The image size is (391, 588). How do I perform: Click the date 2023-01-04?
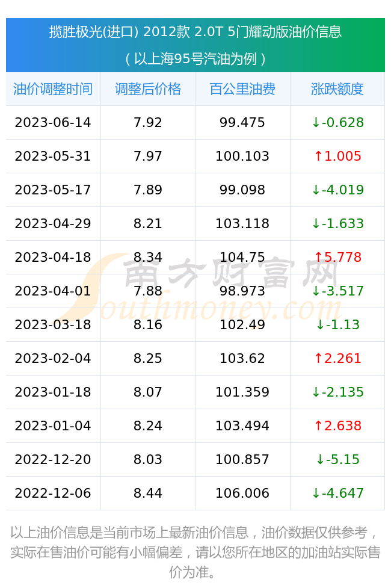click(53, 426)
